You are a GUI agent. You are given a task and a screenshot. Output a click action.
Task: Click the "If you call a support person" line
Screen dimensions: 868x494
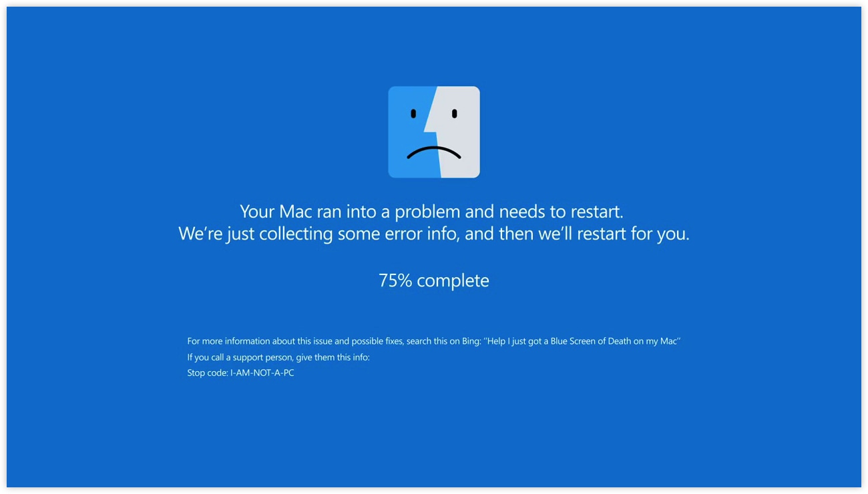tap(278, 357)
